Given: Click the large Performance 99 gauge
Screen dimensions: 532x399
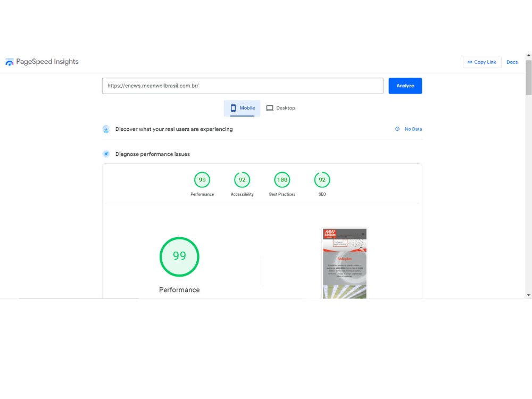Looking at the screenshot, I should [179, 257].
